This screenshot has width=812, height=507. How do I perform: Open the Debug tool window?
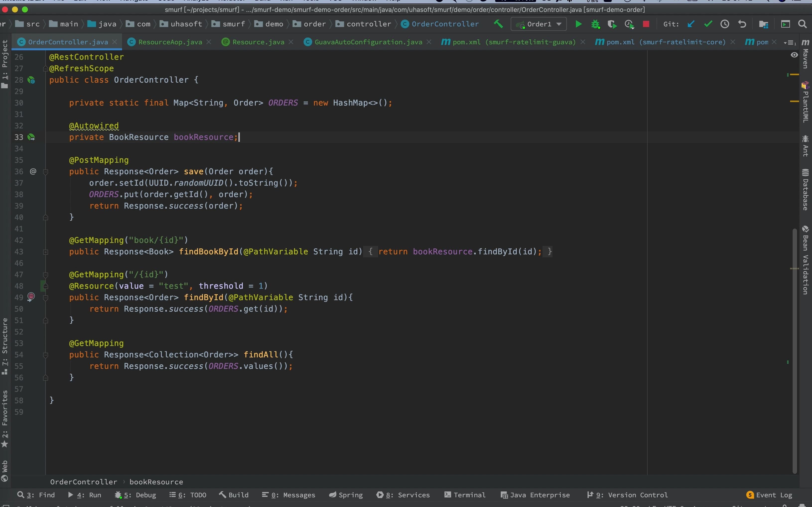[x=135, y=495]
